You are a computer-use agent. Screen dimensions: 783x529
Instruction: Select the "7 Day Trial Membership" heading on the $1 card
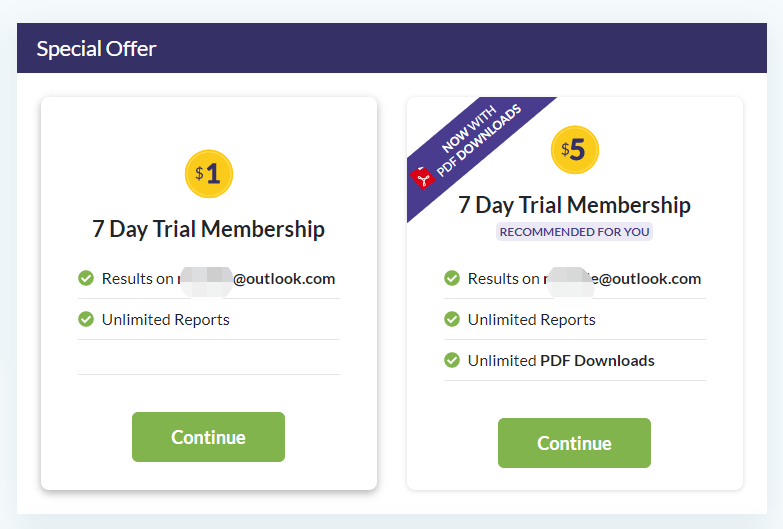(x=208, y=229)
